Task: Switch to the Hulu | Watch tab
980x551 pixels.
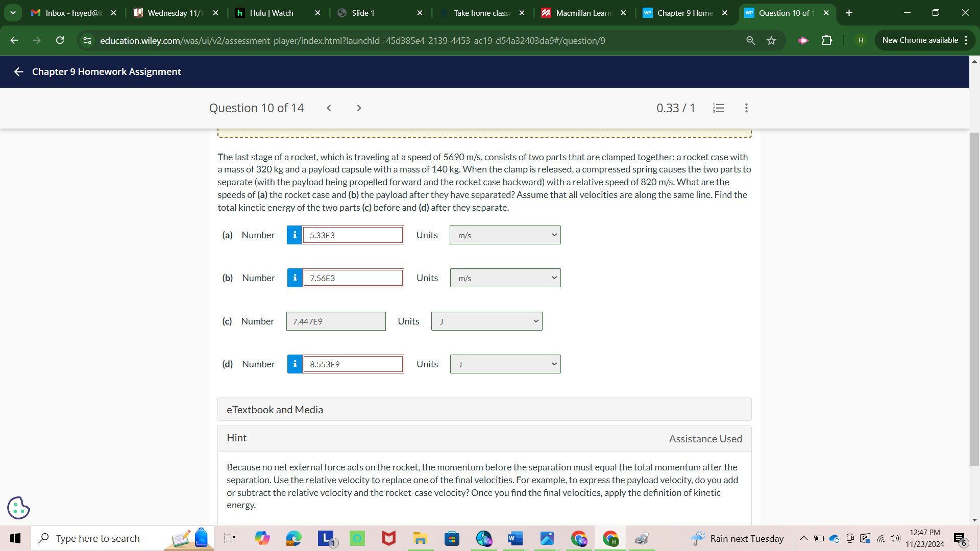Action: [272, 13]
